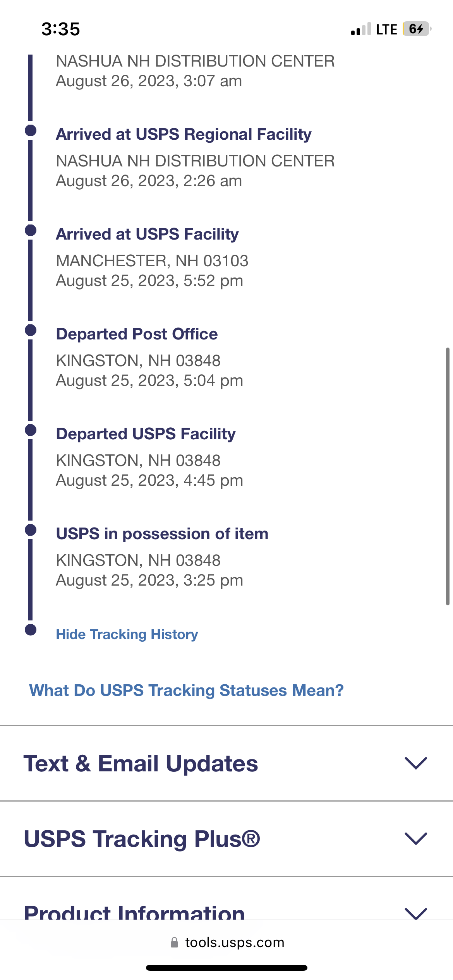The width and height of the screenshot is (453, 980).
Task: Click timeline dot for Arrived at USPS Regional Facility
Action: point(31,130)
